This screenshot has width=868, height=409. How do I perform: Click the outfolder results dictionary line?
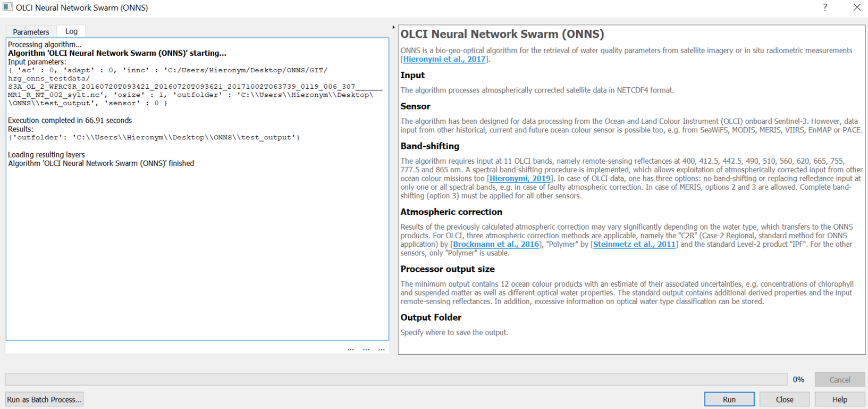coord(154,138)
